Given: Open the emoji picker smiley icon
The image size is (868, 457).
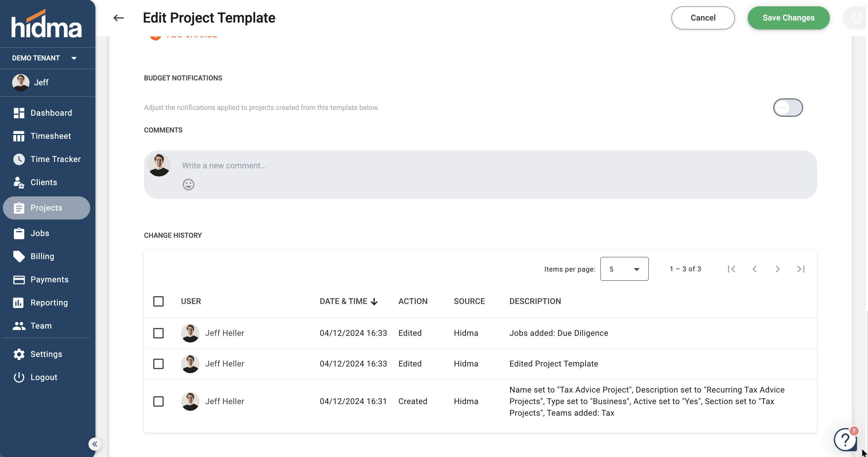Looking at the screenshot, I should 188,184.
